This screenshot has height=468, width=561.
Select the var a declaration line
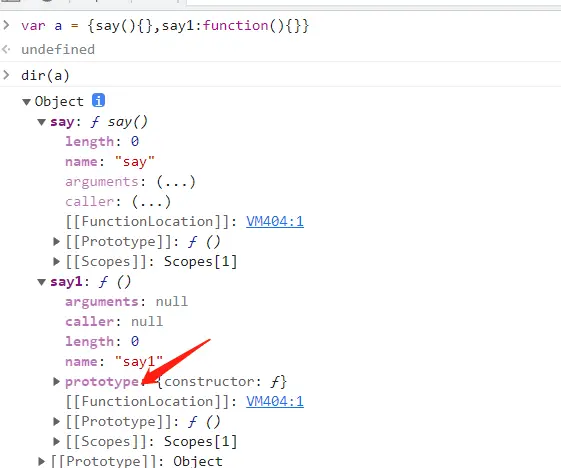(x=165, y=26)
